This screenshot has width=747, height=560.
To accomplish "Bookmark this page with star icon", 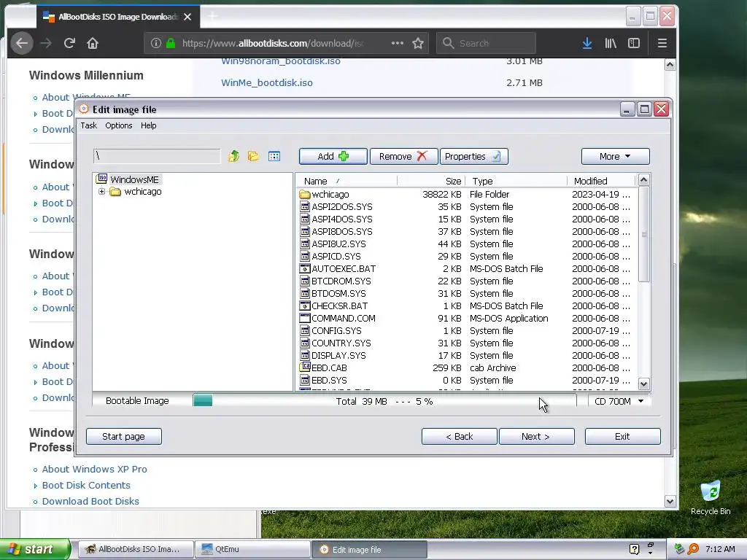I will tap(418, 43).
